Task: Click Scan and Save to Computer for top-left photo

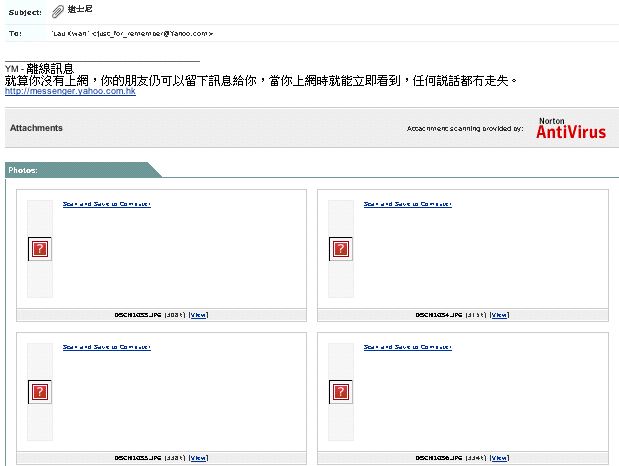Action: pyautogui.click(x=107, y=204)
